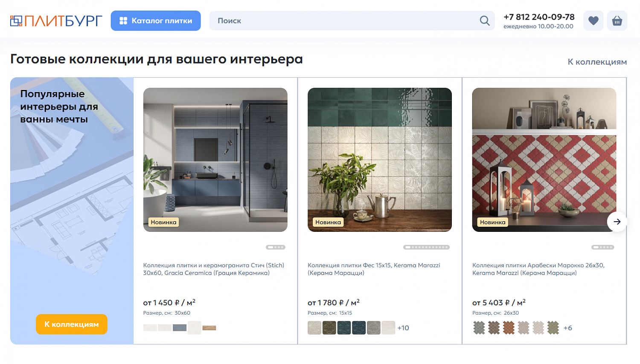
Task: Click the heading Готовые коллекции для вашего интерьера
Action: [157, 59]
